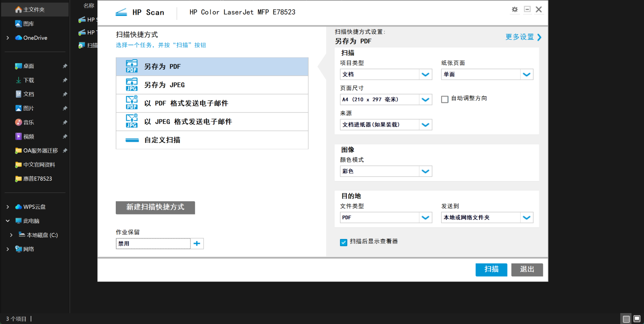Click the Email as PDF shortcut icon
The image size is (644, 324).
[x=131, y=103]
